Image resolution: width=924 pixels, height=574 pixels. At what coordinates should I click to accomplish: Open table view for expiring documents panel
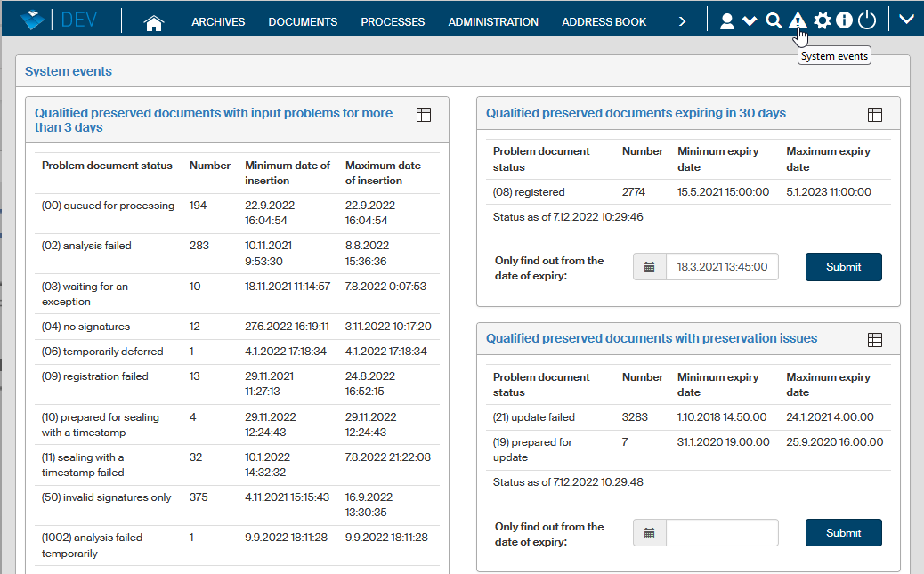(875, 115)
